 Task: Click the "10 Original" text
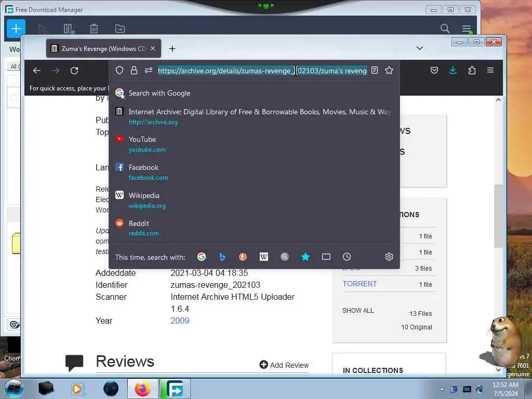(x=417, y=327)
